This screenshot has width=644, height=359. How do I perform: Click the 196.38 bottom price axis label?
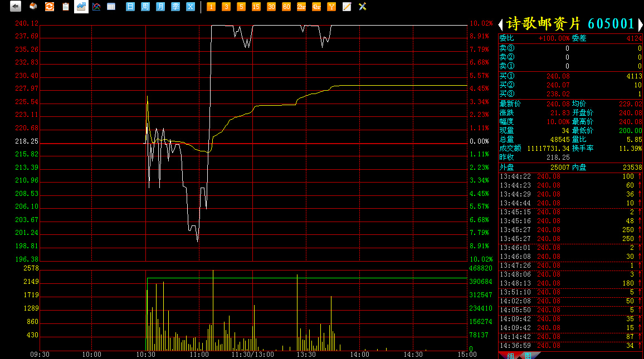click(x=27, y=259)
